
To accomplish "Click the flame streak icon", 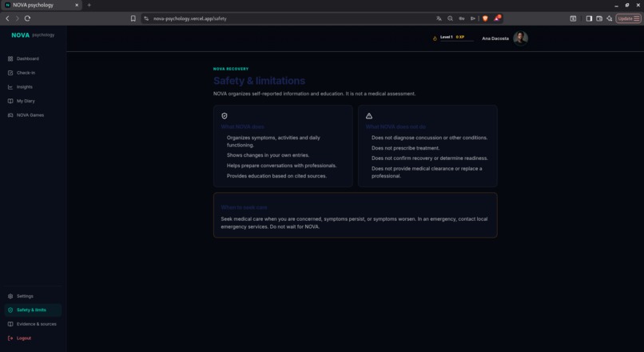I will coord(435,38).
